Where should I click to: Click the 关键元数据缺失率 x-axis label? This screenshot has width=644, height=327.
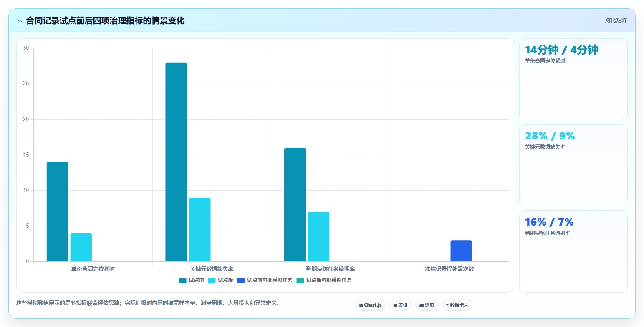pyautogui.click(x=212, y=269)
